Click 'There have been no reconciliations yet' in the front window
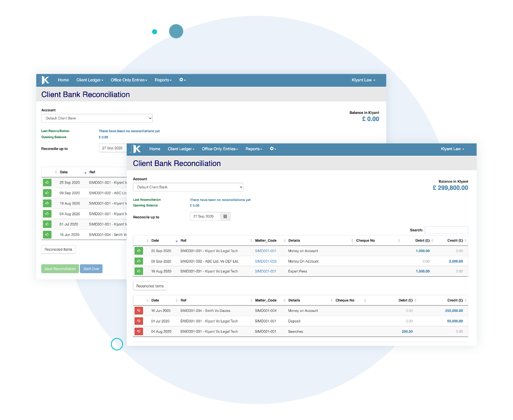513x420 pixels. tap(220, 200)
